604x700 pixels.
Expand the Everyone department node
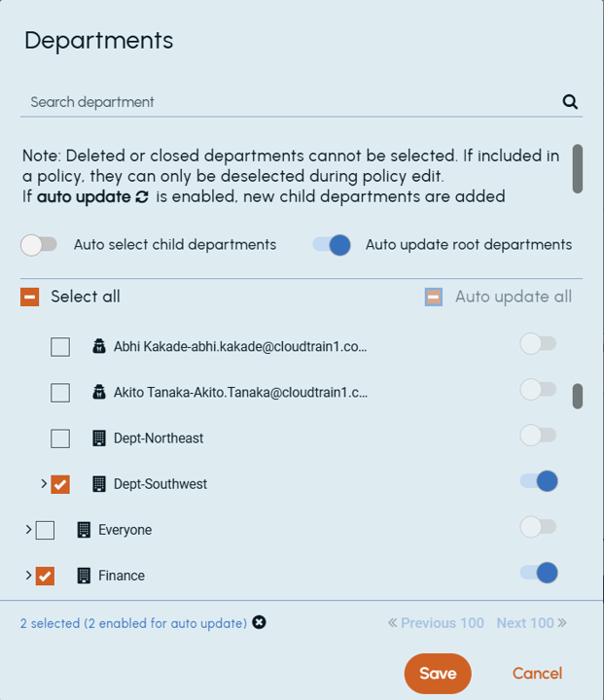(x=28, y=529)
